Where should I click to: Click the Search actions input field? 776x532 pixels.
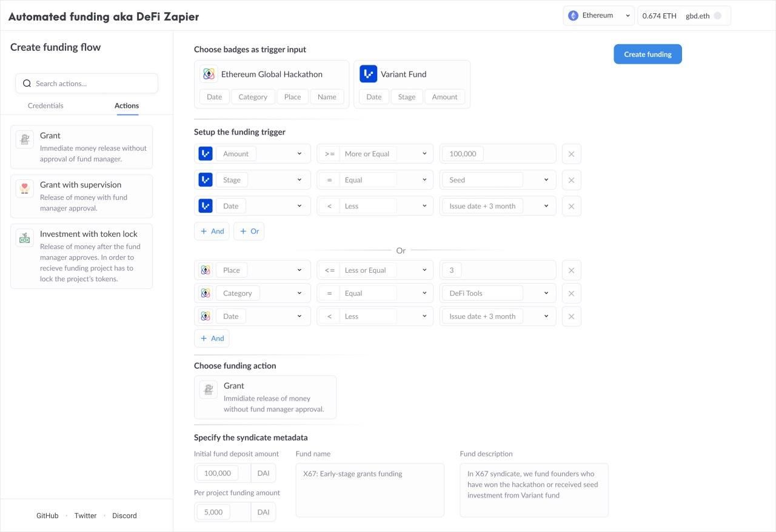pos(87,84)
